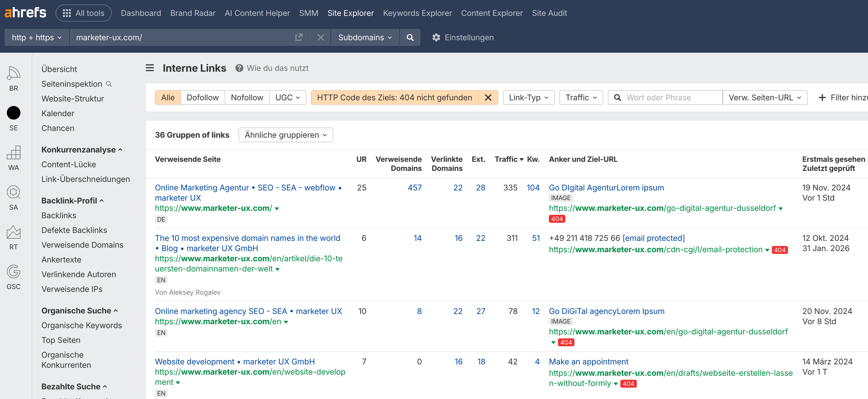Click the GSC Google icon
Viewport: 868px width, 399px height.
[14, 272]
